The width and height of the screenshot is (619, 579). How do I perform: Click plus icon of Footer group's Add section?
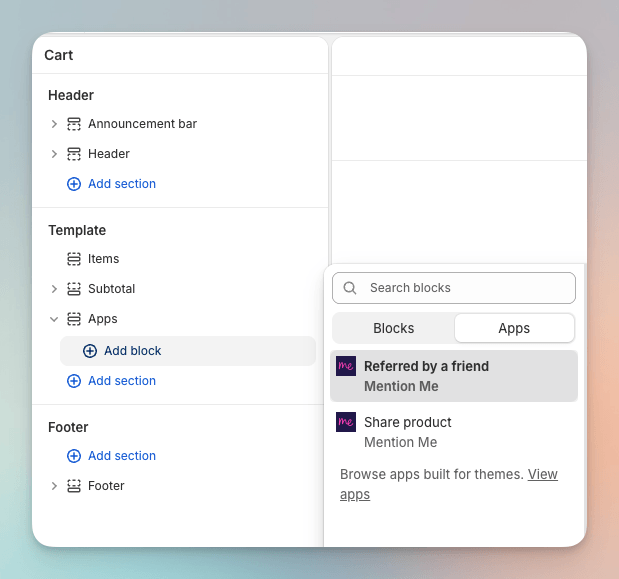pos(74,456)
